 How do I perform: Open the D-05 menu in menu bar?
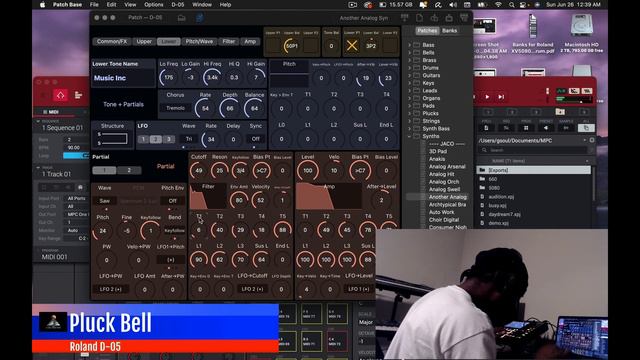click(x=178, y=5)
